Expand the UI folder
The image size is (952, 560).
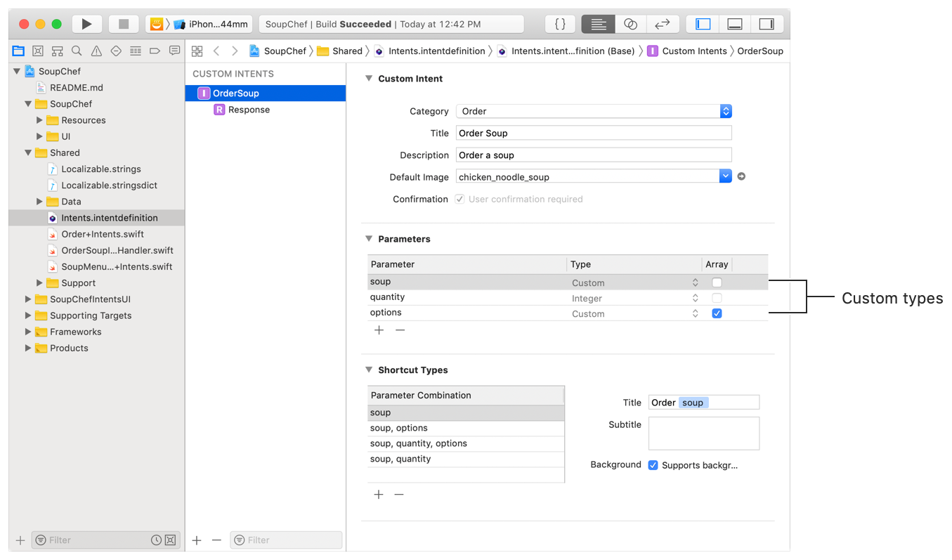click(x=40, y=136)
